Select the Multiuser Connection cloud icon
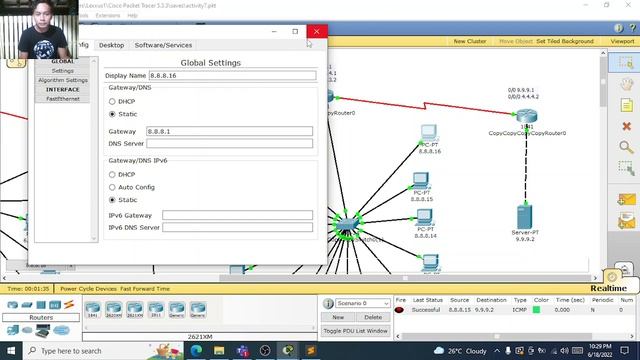This screenshot has width=640, height=360. (x=62, y=330)
